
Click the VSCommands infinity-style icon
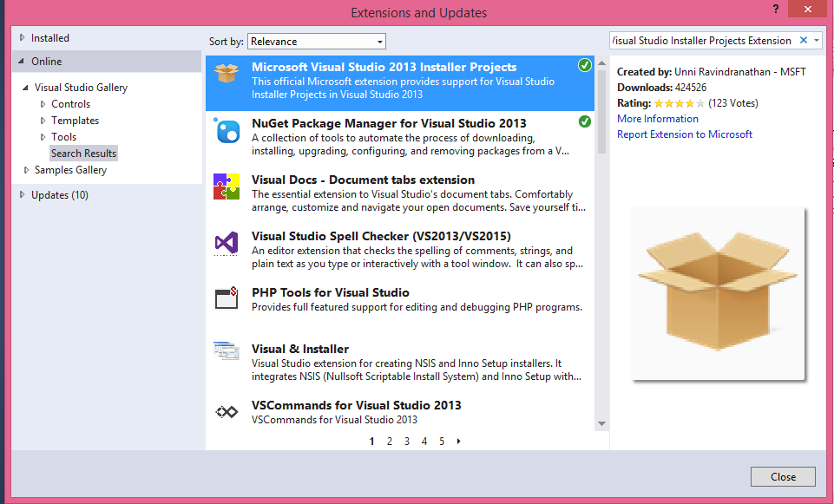(227, 411)
